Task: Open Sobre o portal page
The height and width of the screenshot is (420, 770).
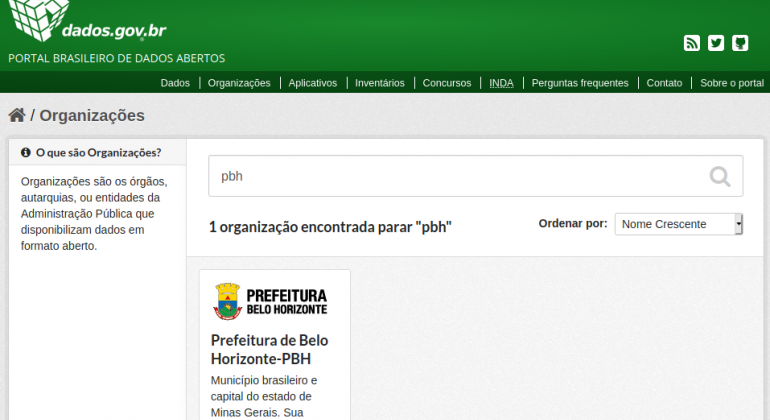Action: pos(732,83)
